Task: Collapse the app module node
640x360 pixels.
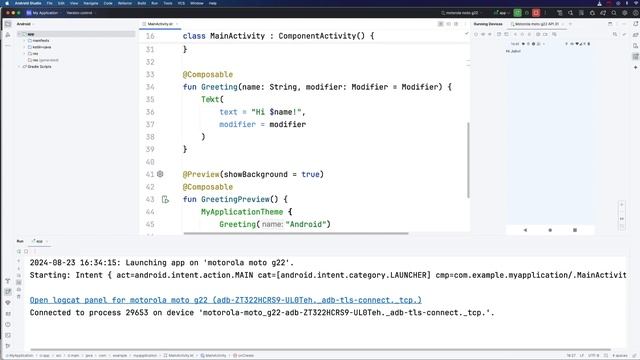Action: (x=19, y=34)
